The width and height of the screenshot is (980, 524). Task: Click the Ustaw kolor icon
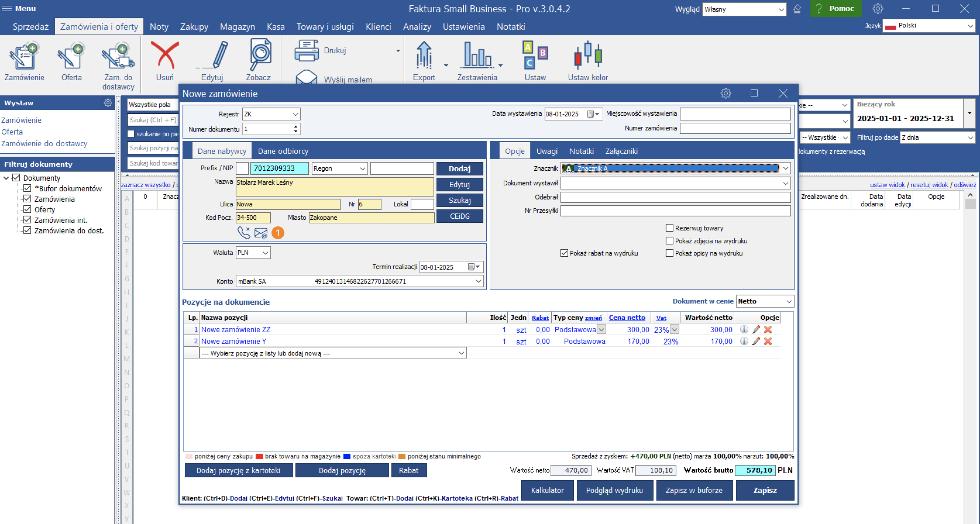(x=588, y=55)
